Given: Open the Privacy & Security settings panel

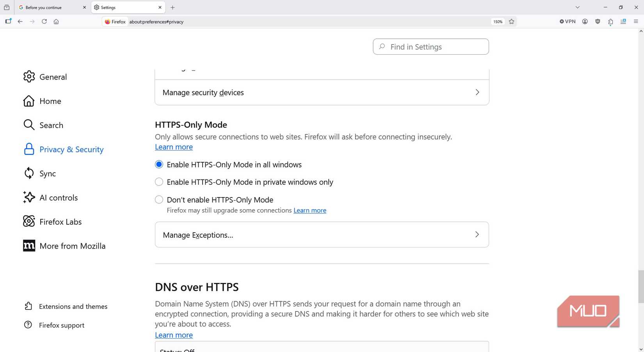Looking at the screenshot, I should click(x=71, y=149).
